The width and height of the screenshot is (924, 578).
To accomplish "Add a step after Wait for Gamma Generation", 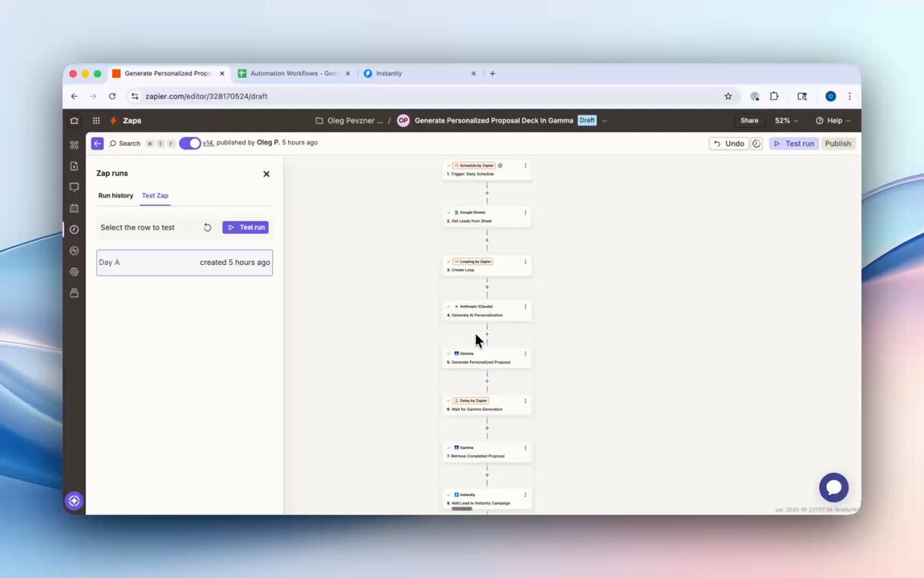I will click(x=487, y=428).
